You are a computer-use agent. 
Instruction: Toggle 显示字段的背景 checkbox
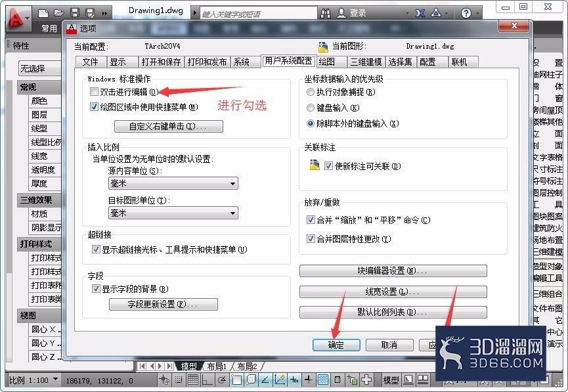click(96, 289)
